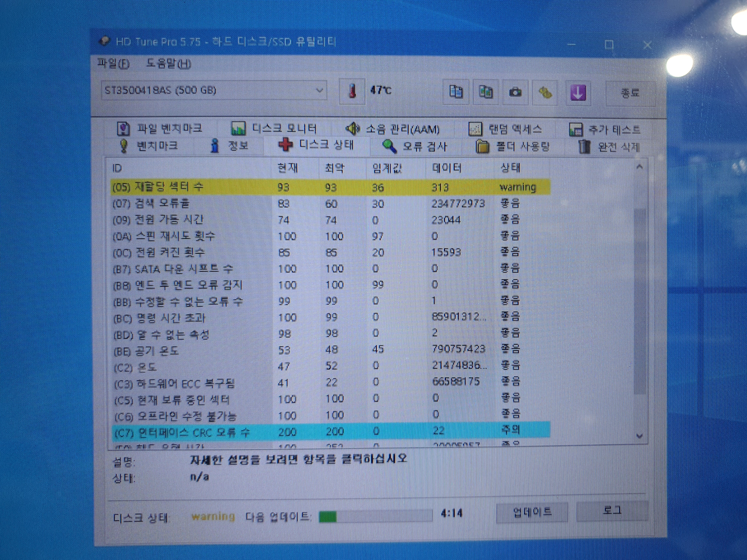747x560 pixels.
Task: Open the 도움말(H) menu
Action: tap(168, 64)
